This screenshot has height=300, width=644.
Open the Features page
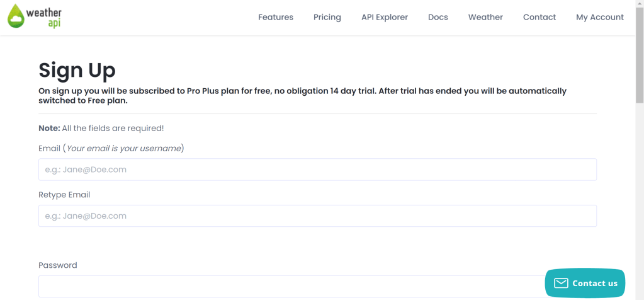(x=276, y=17)
